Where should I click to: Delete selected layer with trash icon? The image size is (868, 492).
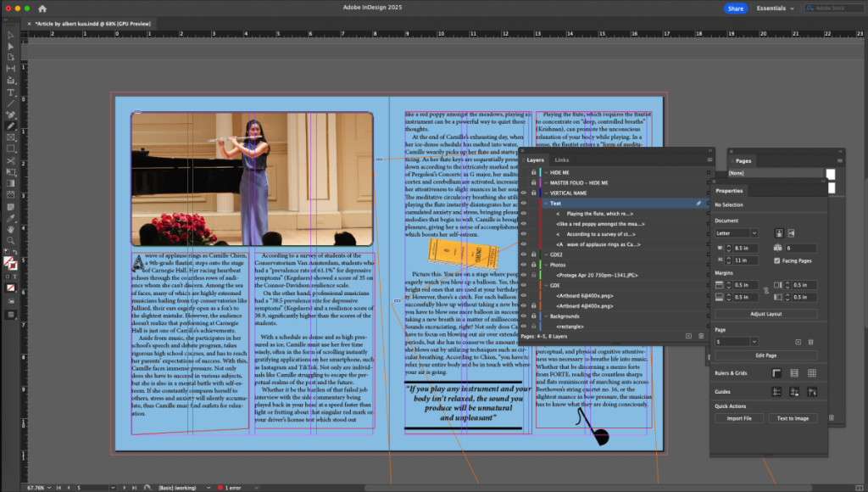701,337
